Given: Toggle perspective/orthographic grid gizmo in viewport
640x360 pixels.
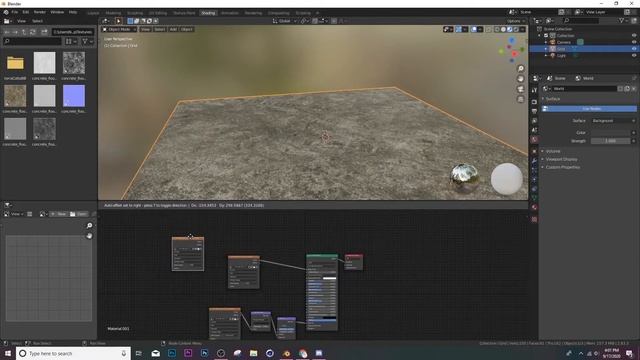Looking at the screenshot, I should 521,99.
